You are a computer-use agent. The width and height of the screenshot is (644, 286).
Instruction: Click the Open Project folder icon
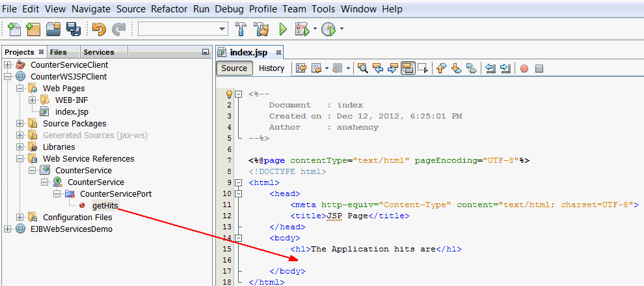coord(53,29)
